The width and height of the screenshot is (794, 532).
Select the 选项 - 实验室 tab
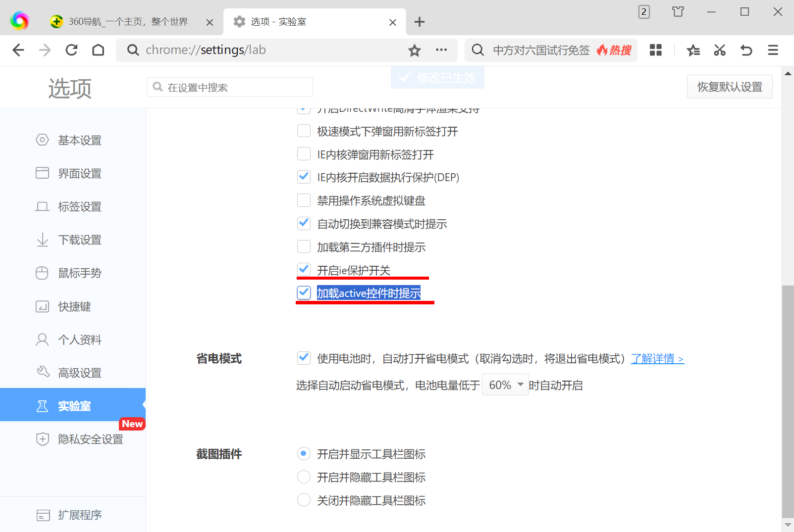315,22
